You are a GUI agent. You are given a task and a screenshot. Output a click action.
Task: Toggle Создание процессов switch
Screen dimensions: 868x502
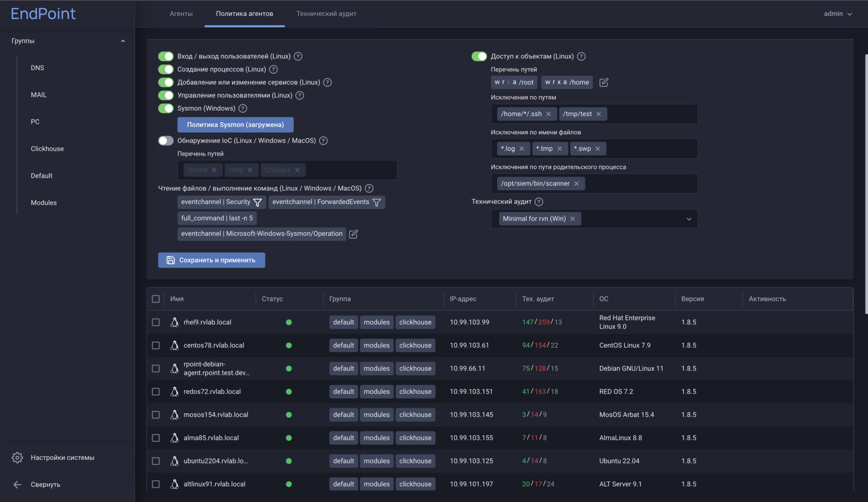pos(166,70)
